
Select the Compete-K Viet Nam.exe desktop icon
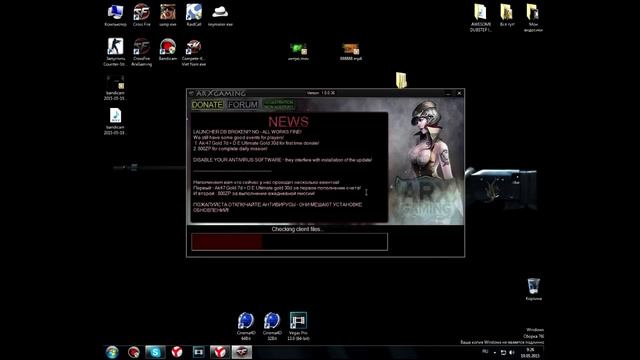coord(194,52)
